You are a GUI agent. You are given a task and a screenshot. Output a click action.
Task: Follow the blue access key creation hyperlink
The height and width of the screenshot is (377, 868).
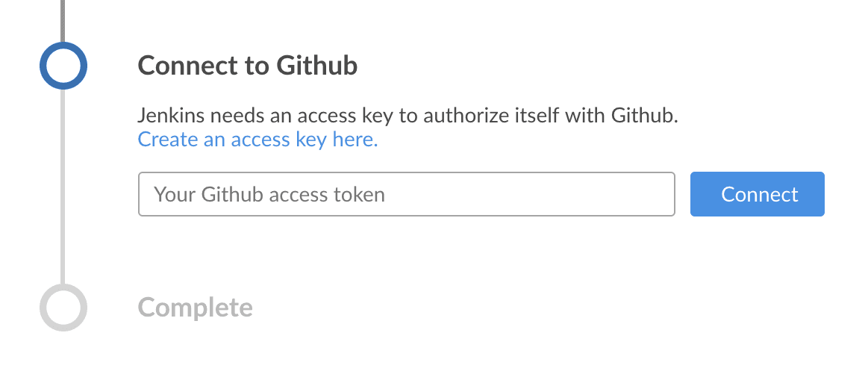(257, 139)
